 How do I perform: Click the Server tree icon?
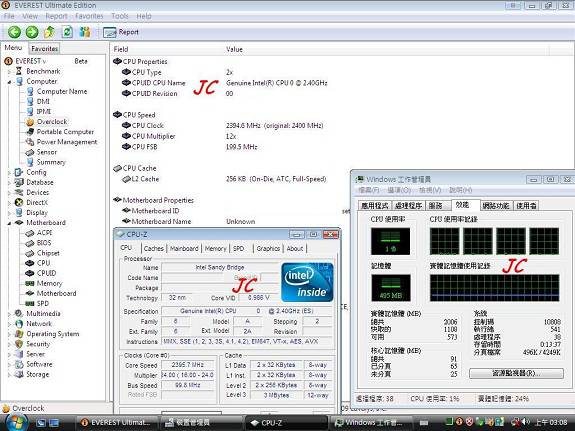(19, 354)
